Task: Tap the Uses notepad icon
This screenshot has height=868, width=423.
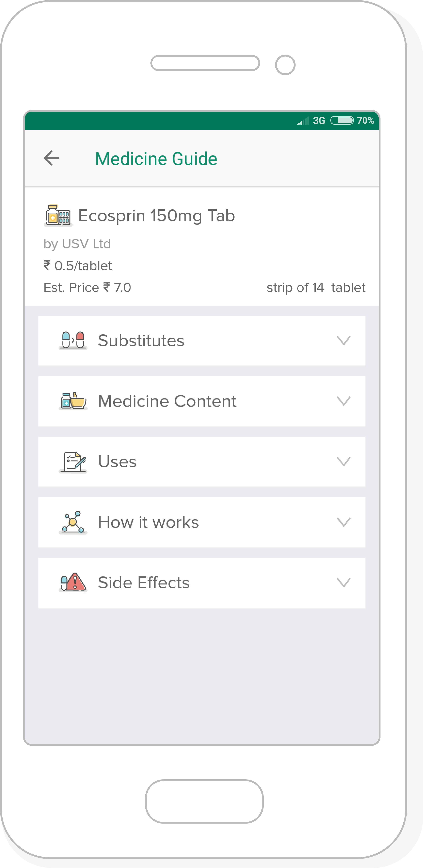Action: tap(73, 462)
